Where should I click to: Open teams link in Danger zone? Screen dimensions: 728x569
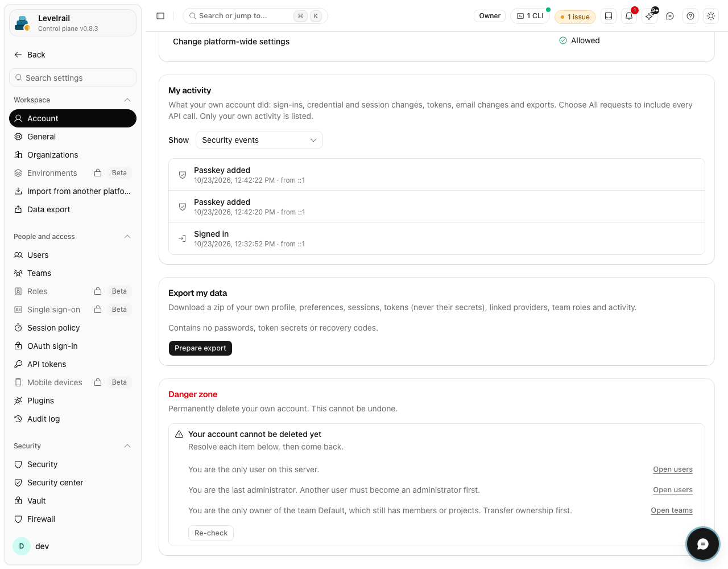(672, 510)
